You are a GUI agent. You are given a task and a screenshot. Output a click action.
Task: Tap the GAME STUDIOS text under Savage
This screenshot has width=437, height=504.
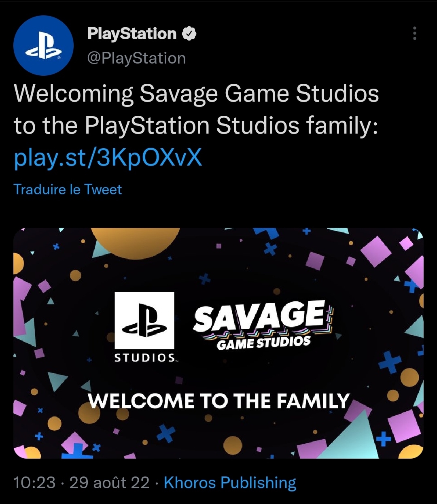(264, 343)
